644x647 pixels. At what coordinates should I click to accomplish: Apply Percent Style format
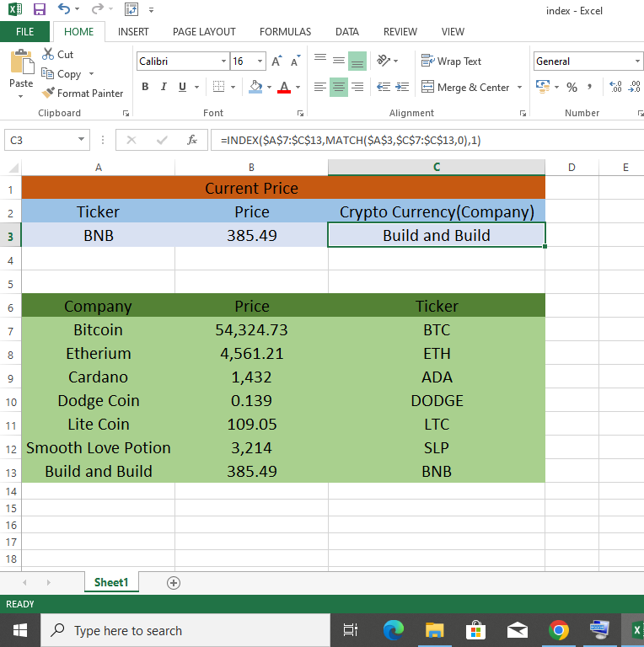(x=572, y=87)
